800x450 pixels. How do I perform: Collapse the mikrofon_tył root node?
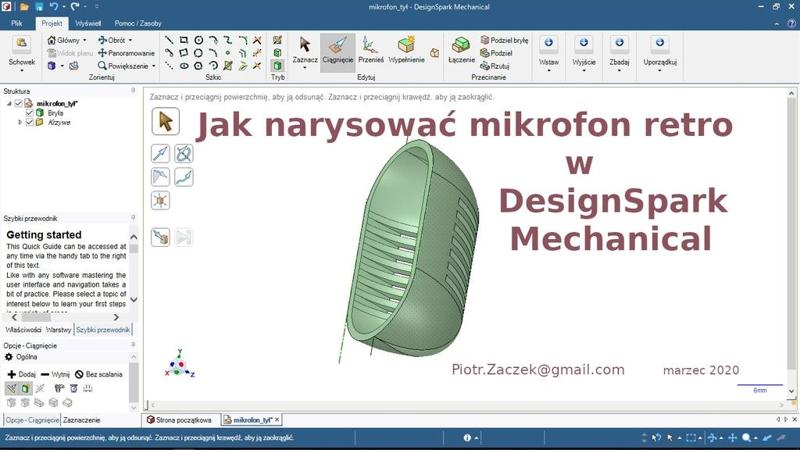tap(9, 104)
